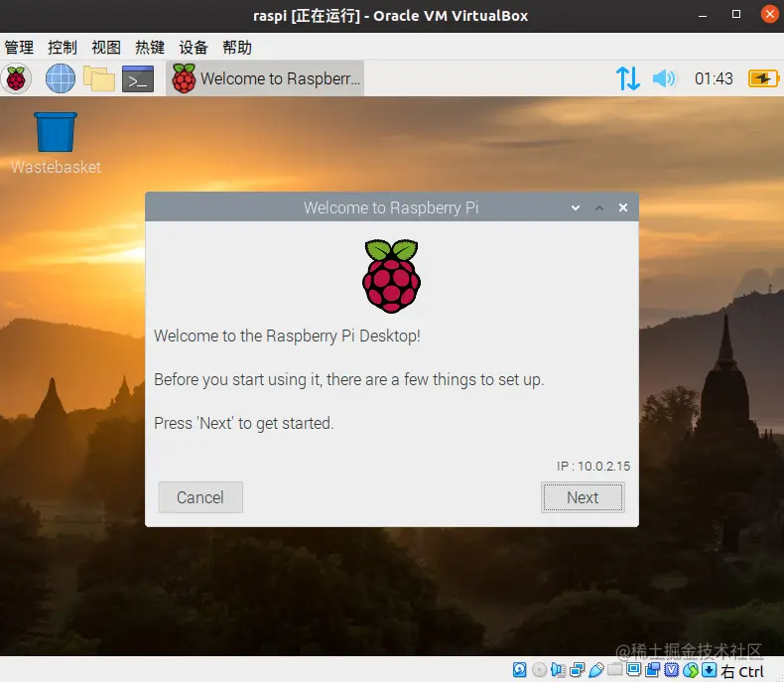Click the audio status bar icon
The image size is (784, 682).
point(558,669)
